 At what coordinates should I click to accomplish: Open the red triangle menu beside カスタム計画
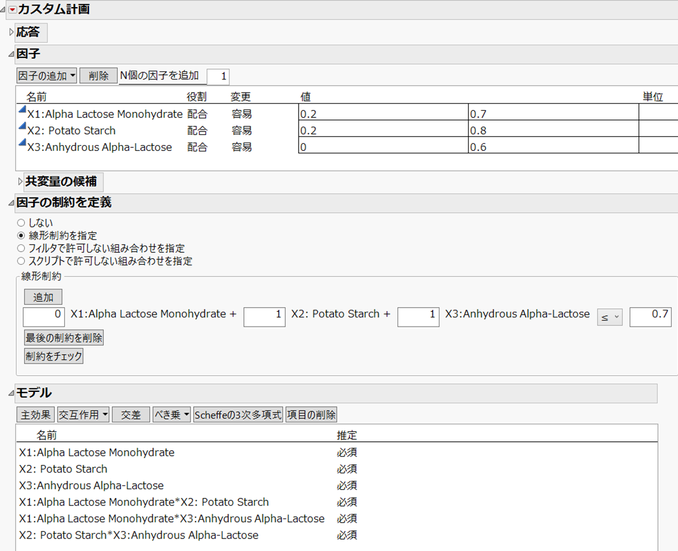pyautogui.click(x=12, y=9)
